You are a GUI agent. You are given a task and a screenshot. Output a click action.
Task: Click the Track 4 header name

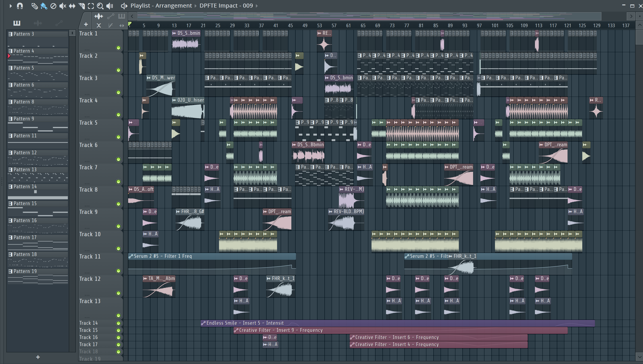tap(88, 101)
